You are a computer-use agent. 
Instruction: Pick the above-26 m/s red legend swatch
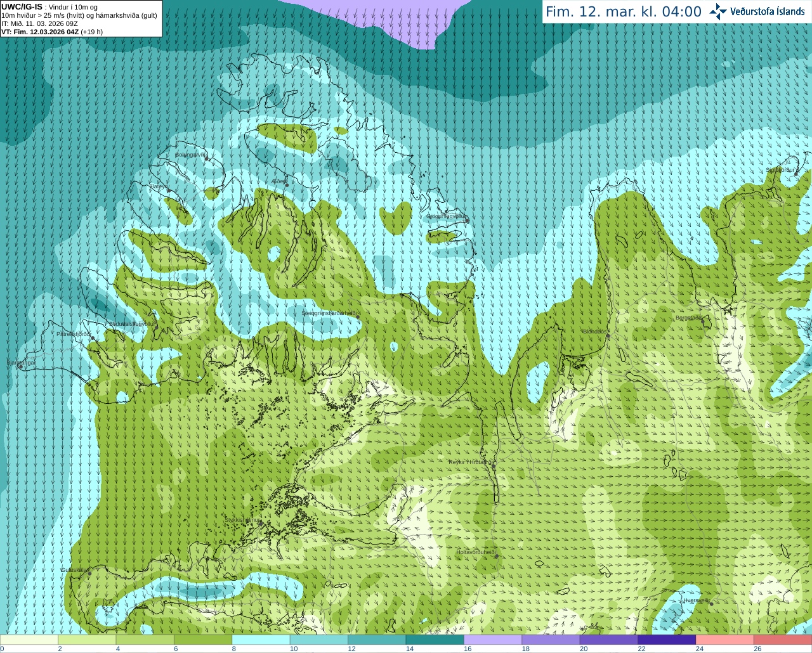click(783, 640)
